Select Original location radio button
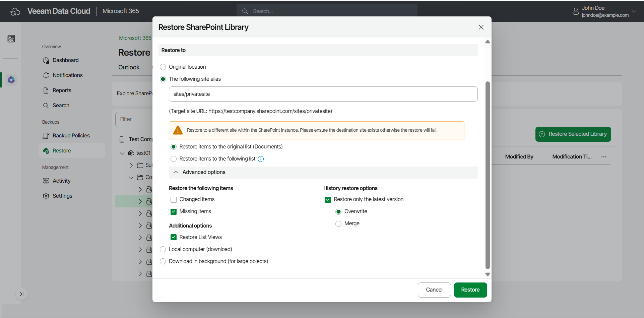The width and height of the screenshot is (644, 318). pos(163,67)
